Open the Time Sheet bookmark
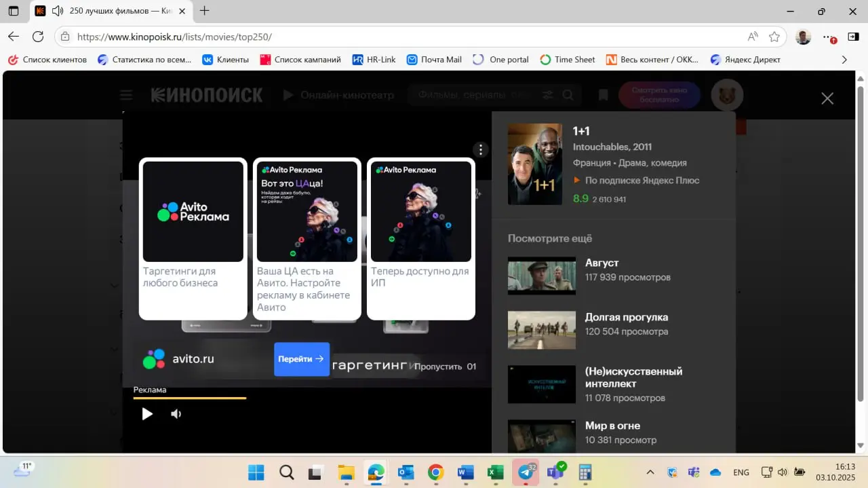Viewport: 868px width, 488px height. point(568,60)
